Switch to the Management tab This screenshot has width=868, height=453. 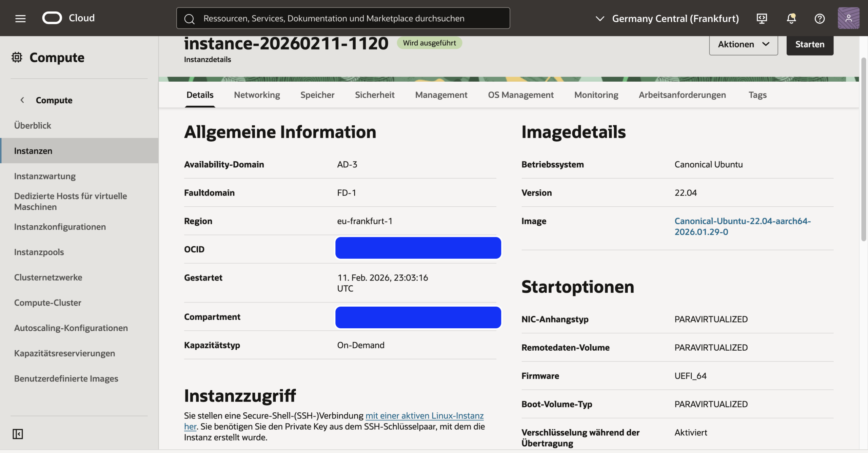(441, 95)
